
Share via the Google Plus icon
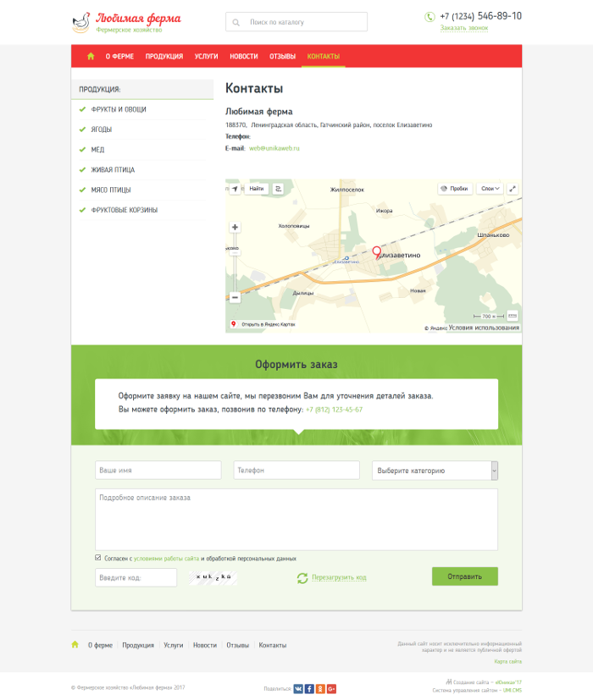[x=331, y=689]
